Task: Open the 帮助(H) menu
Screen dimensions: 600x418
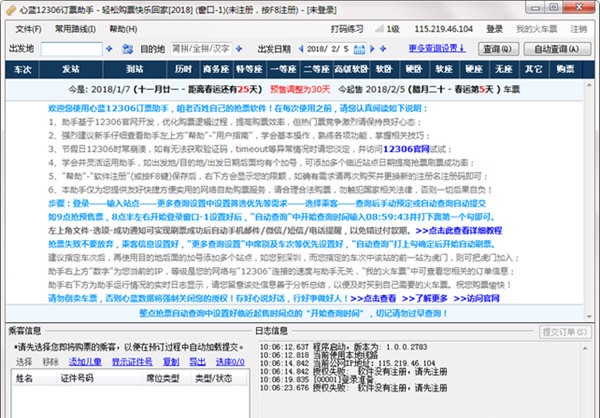Action: click(x=123, y=29)
